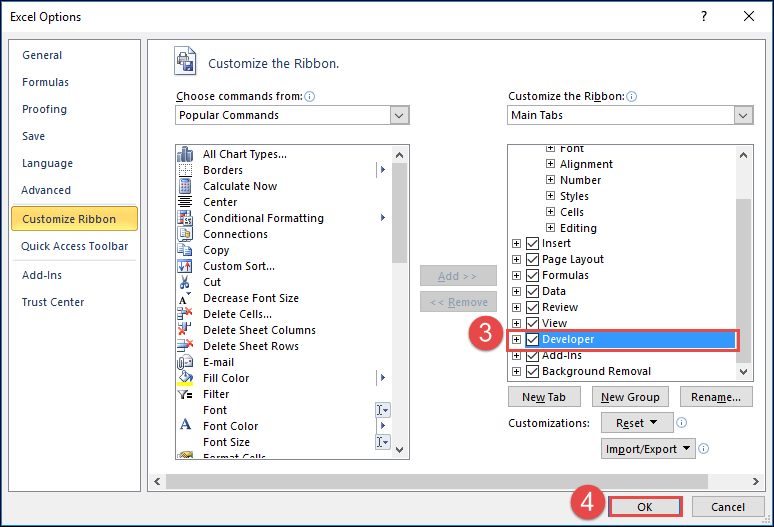
Task: Open the Main Tabs dropdown
Action: click(743, 115)
